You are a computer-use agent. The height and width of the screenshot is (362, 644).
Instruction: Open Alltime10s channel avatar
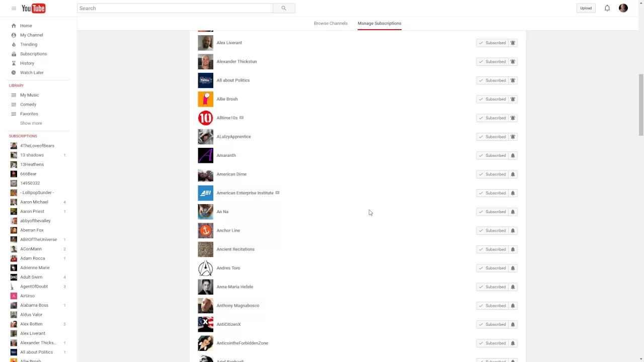tap(205, 118)
